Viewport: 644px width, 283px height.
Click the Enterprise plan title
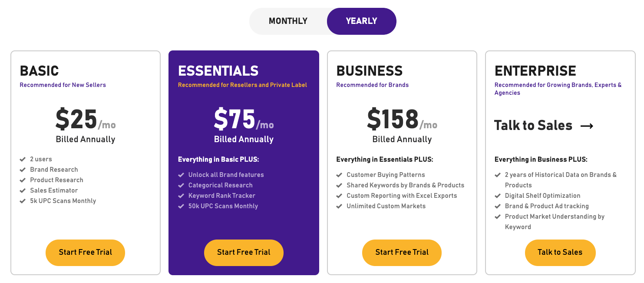coord(535,71)
